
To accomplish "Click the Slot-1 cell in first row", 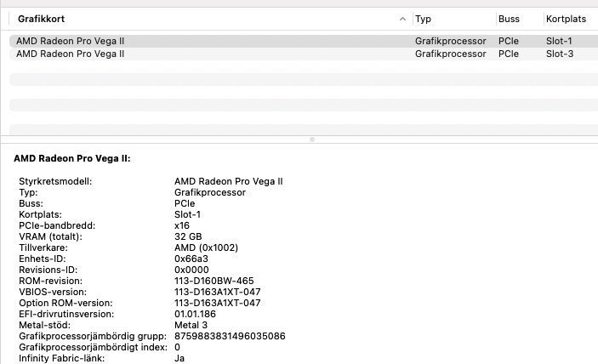I will 559,41.
